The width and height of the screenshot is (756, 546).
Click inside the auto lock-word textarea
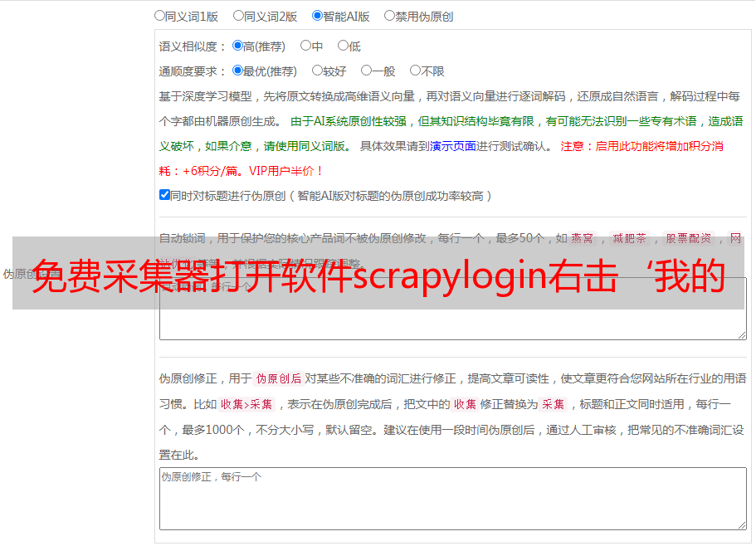(x=453, y=309)
